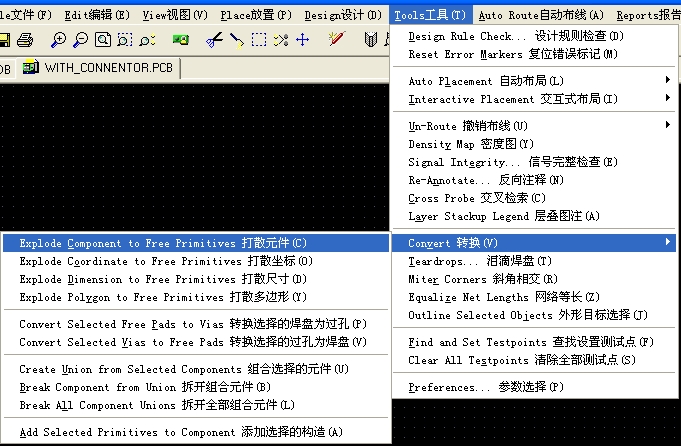Click the Tools menu header
The width and height of the screenshot is (681, 446).
coord(430,15)
